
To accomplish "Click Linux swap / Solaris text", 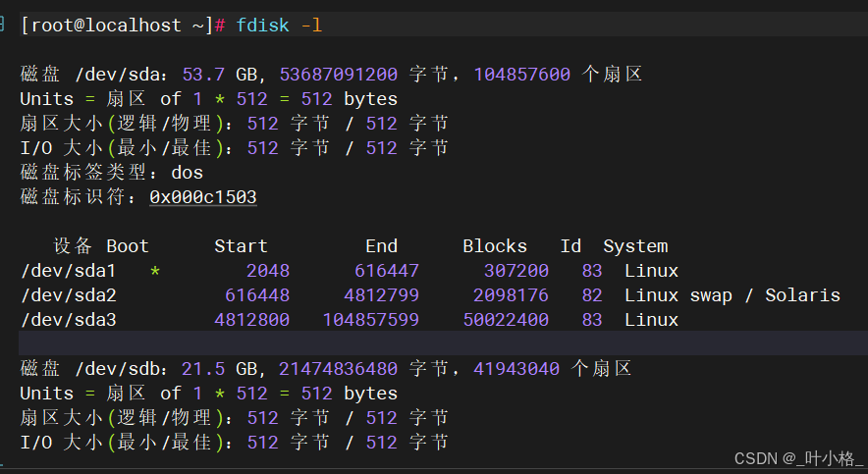I will pos(732,296).
